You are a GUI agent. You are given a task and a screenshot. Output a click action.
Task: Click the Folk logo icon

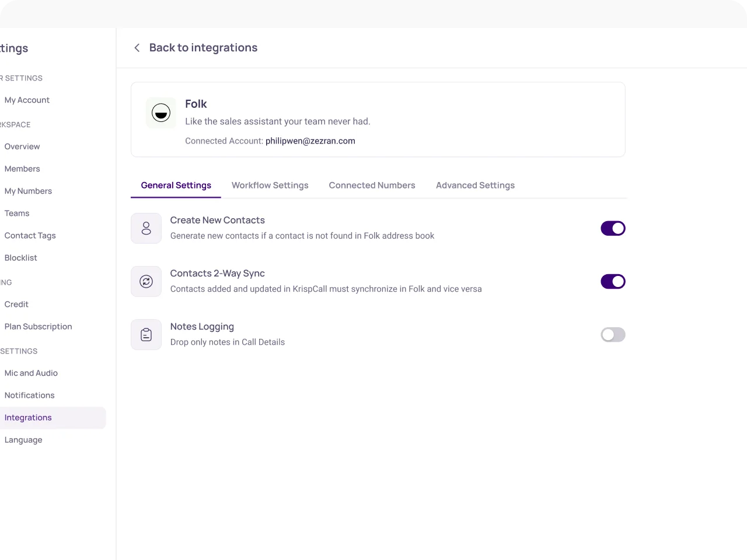(x=161, y=113)
